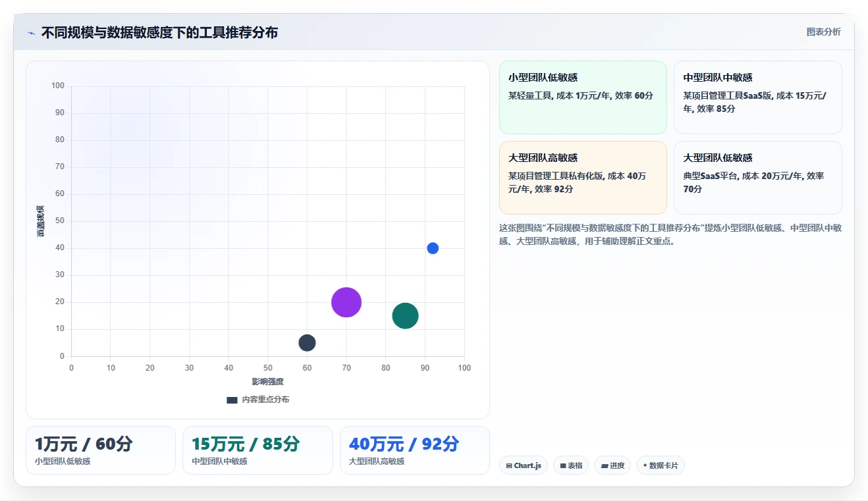Toggle the 内容重点分布 legend swatch
The height and width of the screenshot is (501, 868).
coord(232,400)
